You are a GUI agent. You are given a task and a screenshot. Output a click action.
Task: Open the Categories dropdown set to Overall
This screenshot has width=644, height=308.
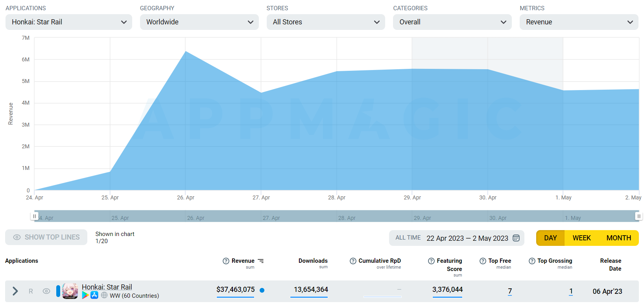(452, 22)
